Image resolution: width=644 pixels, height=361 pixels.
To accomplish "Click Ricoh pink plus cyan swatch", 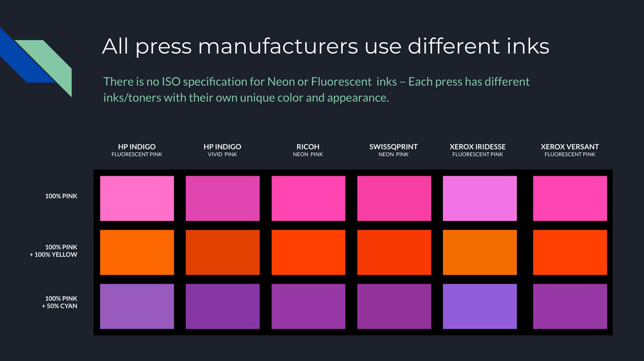I will pyautogui.click(x=309, y=306).
